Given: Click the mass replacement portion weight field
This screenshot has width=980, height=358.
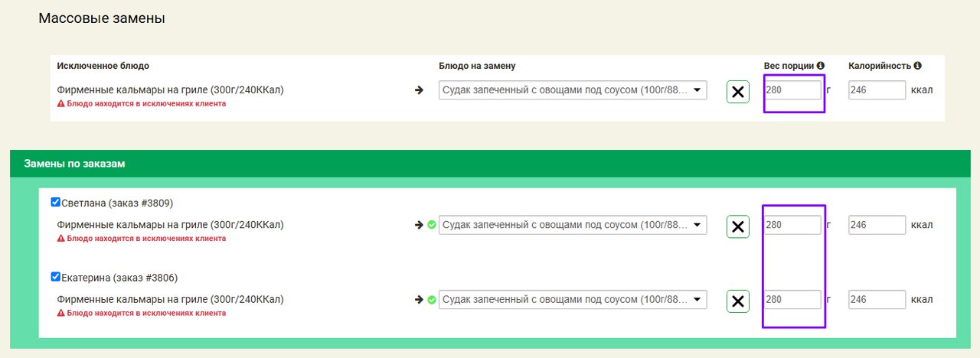Looking at the screenshot, I should 792,90.
